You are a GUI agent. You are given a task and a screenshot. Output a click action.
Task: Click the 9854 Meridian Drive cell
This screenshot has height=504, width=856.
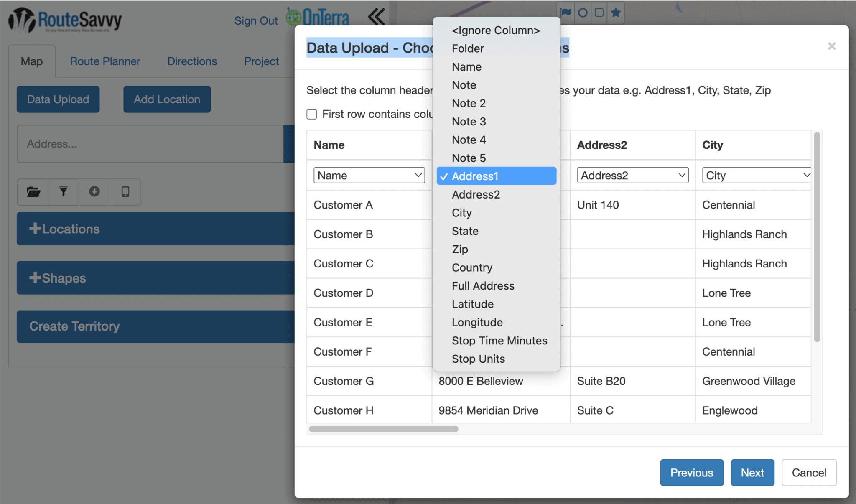(x=501, y=410)
